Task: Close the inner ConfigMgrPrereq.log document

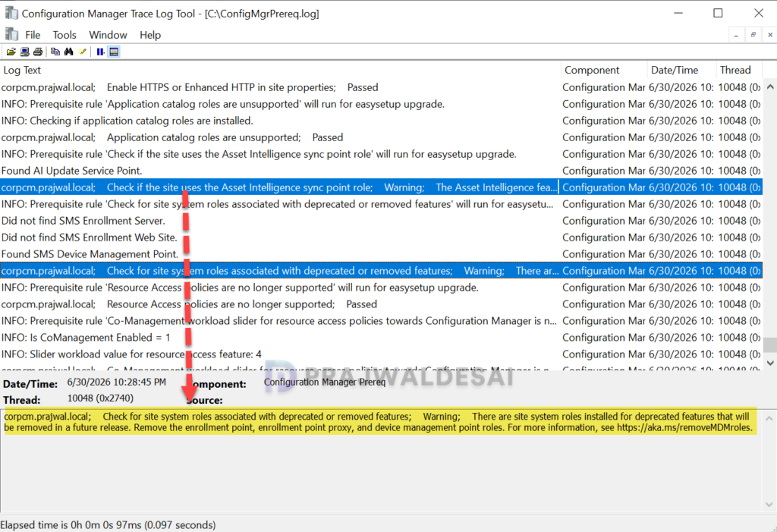Action: click(x=769, y=35)
